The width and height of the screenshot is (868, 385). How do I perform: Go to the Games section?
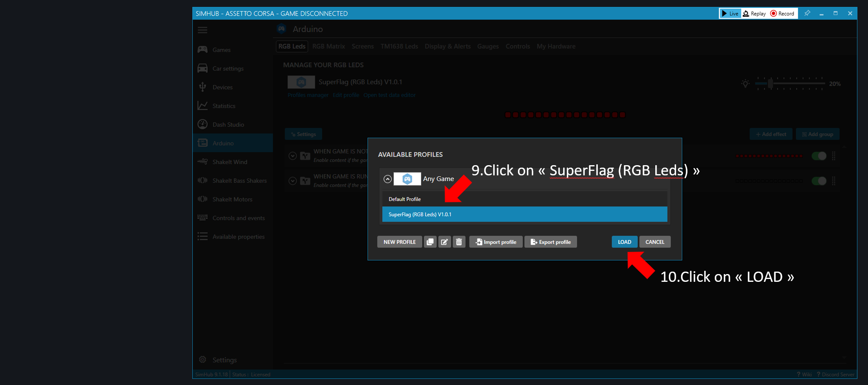point(221,50)
